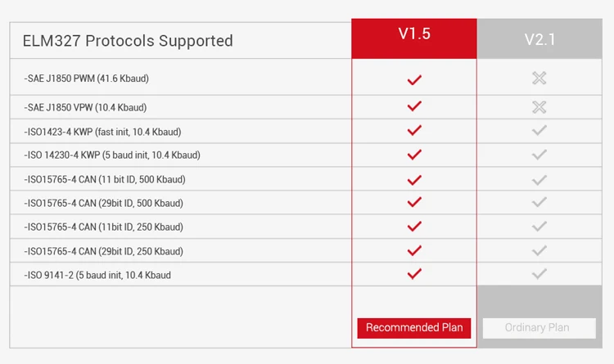The width and height of the screenshot is (614, 364).
Task: Click gray X for SAE J1850 PWM
Action: point(539,79)
